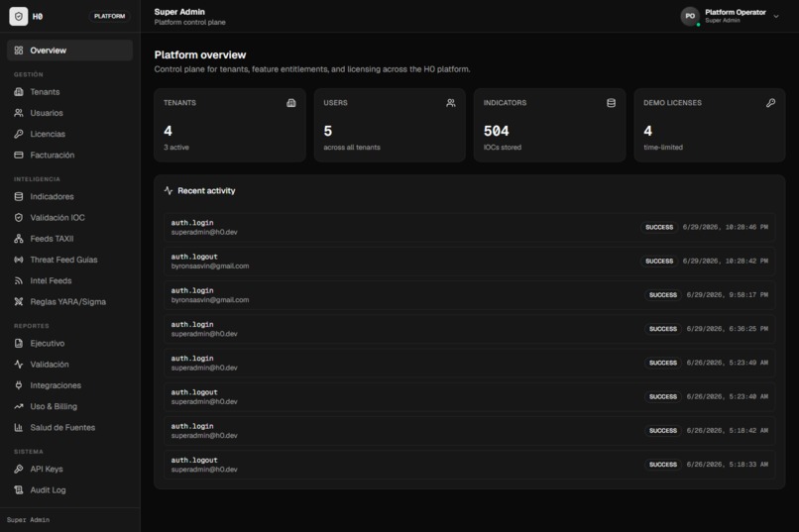Open Tenants in the sidebar
The image size is (799, 532).
pyautogui.click(x=69, y=91)
